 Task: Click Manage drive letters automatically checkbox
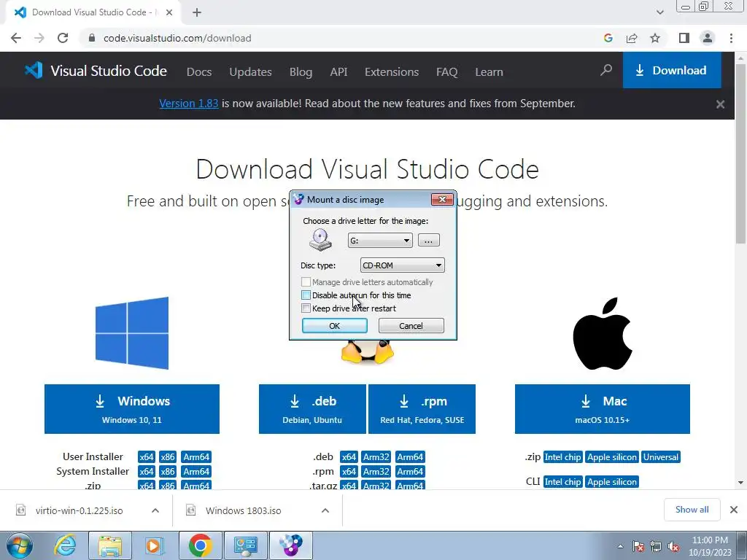point(306,282)
